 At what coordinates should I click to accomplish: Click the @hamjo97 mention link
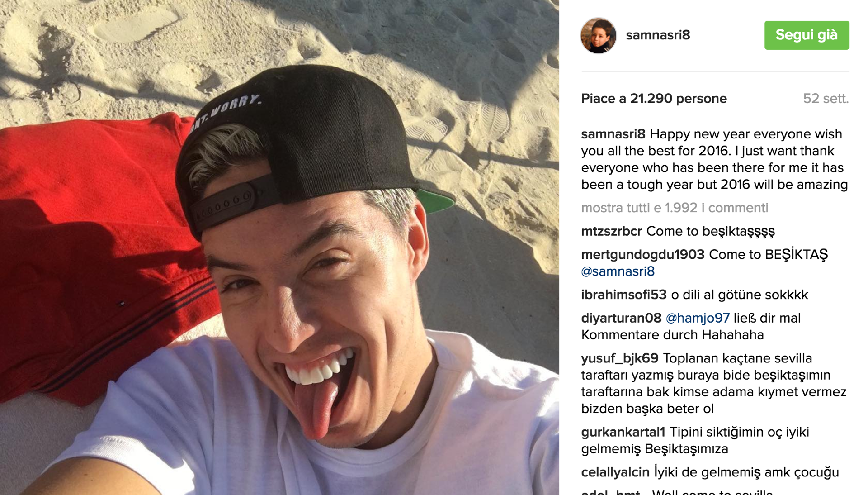[697, 318]
